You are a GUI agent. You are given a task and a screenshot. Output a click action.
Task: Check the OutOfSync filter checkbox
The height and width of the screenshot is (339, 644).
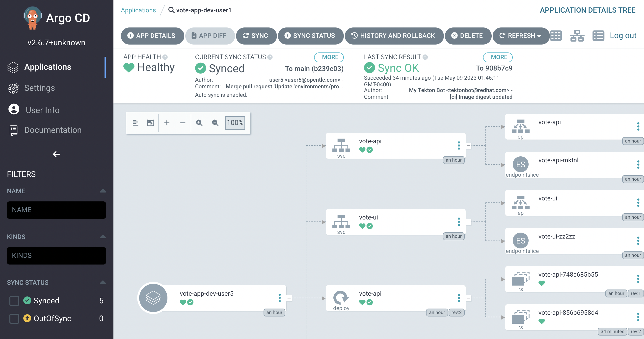point(14,318)
